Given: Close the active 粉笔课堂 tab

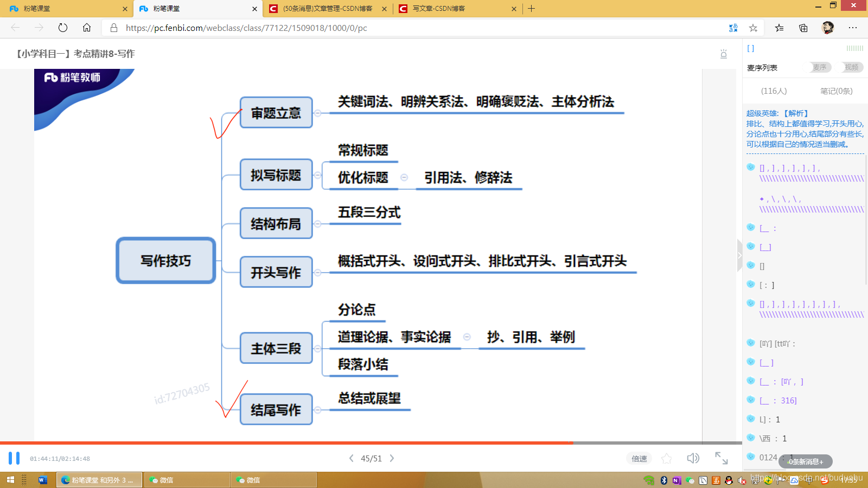Looking at the screenshot, I should tap(255, 9).
